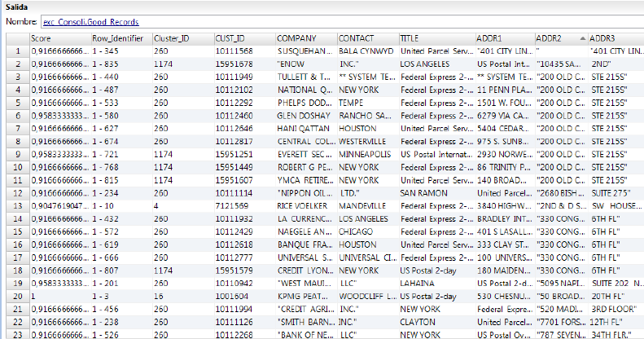Select company cell TULLETT & T...
The image size is (644, 339).
click(x=306, y=77)
